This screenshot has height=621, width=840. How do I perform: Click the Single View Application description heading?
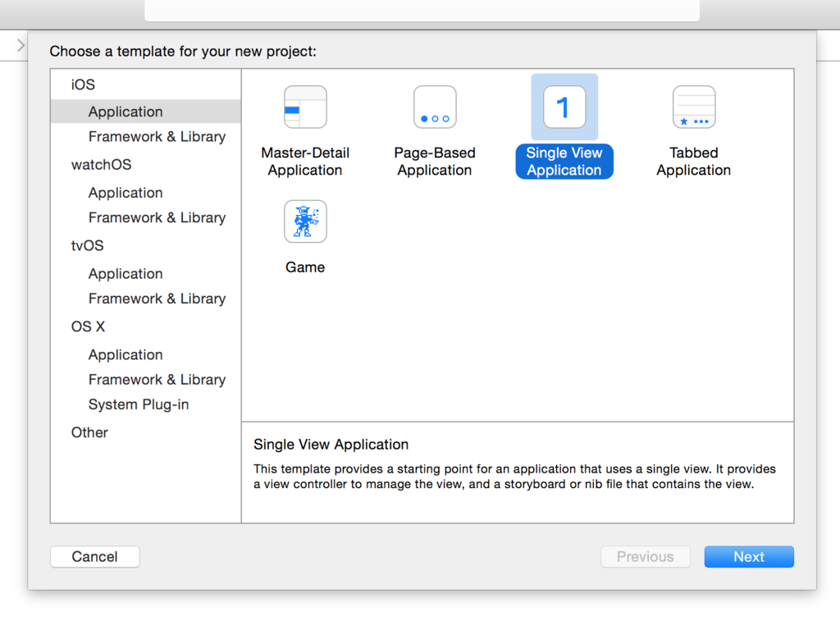[x=331, y=444]
